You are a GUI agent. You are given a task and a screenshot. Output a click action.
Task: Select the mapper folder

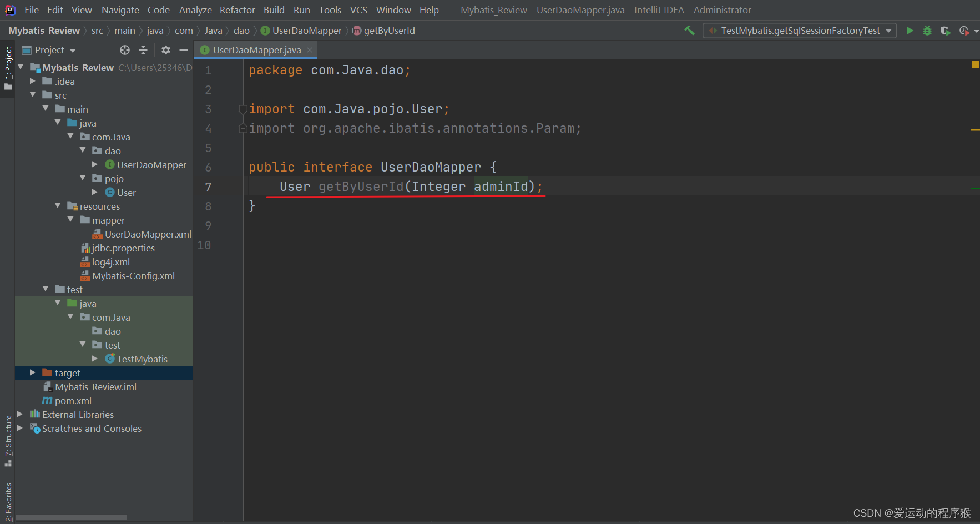(x=103, y=220)
